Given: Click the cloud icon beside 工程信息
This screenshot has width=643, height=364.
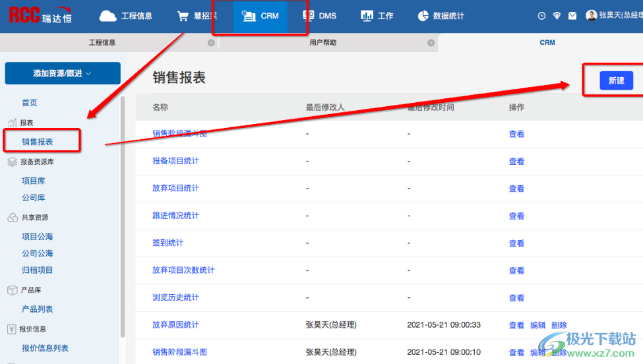Looking at the screenshot, I should pos(108,16).
